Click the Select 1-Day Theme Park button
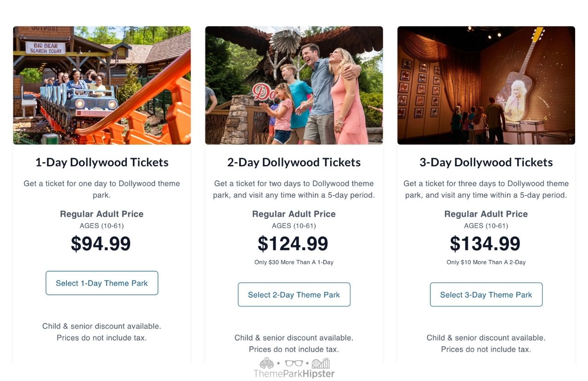This screenshot has height=381, width=588. coord(102,283)
